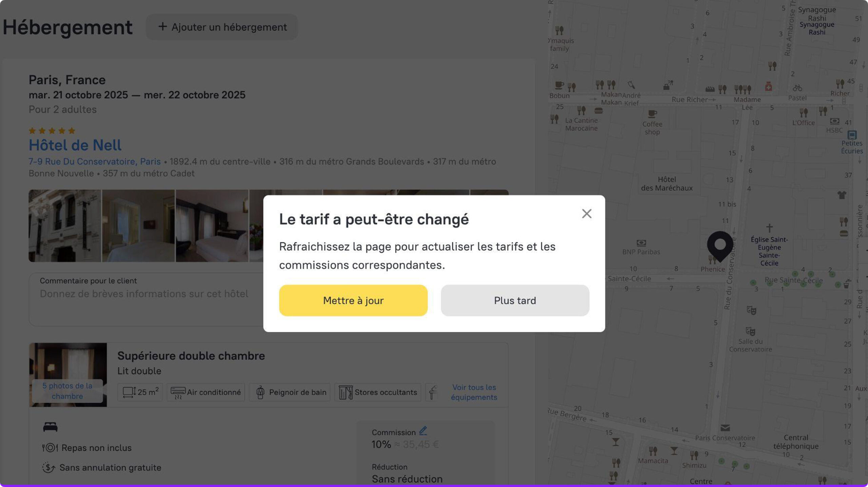Choose Plus tard in the dialog

click(x=515, y=300)
